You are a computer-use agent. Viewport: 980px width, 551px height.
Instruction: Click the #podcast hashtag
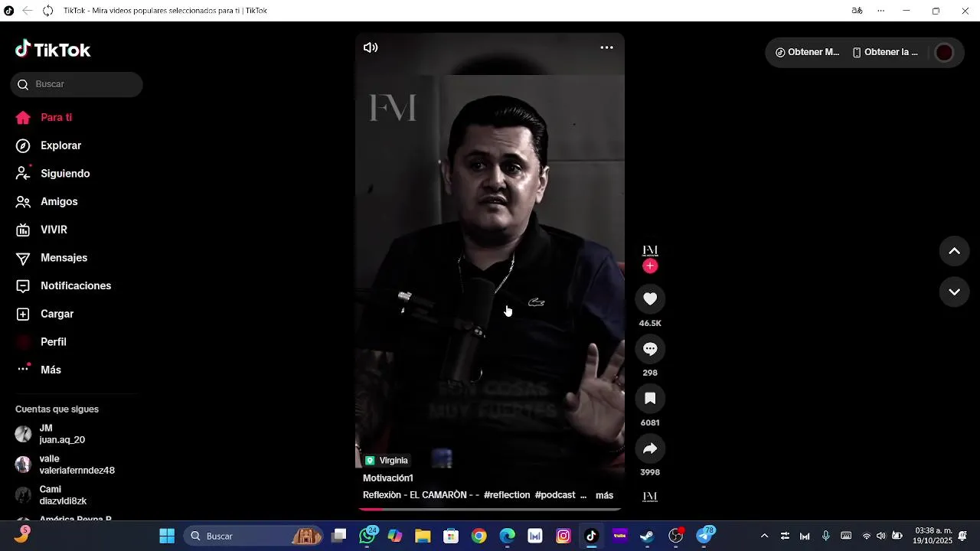click(x=555, y=495)
